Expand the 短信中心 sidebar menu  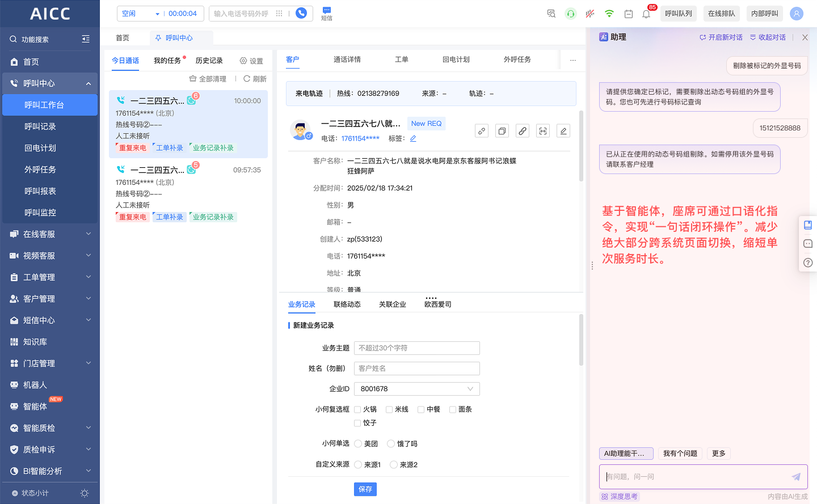pyautogui.click(x=50, y=320)
